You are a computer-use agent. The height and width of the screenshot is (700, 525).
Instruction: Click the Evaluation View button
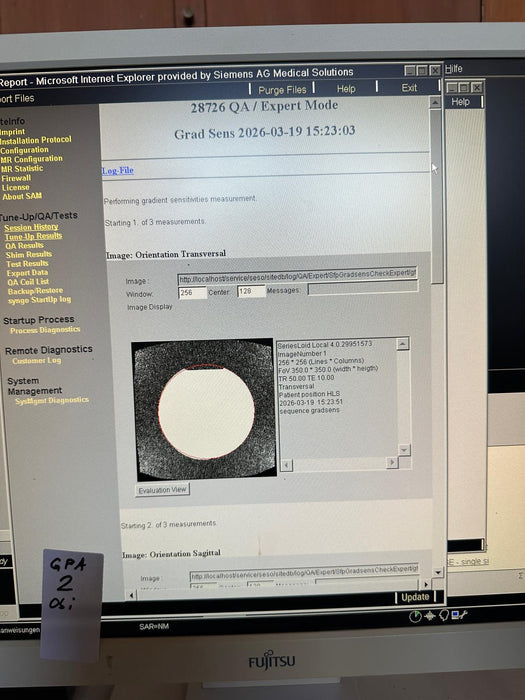pyautogui.click(x=162, y=490)
